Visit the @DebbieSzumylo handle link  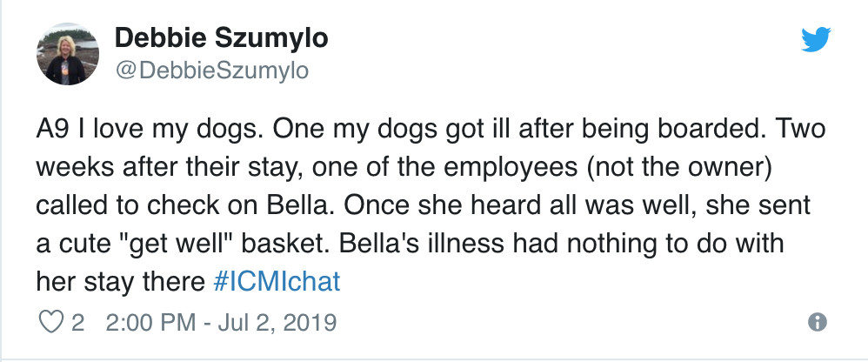coord(211,70)
